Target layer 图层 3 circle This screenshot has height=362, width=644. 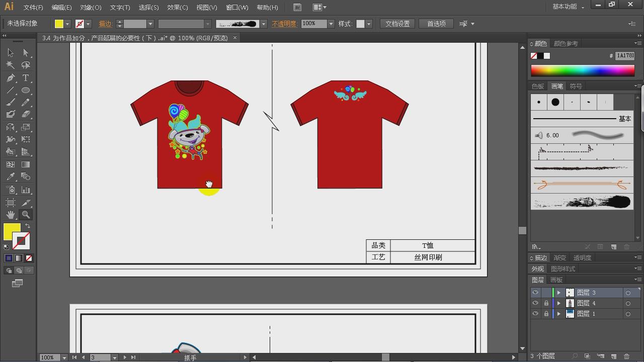tap(628, 293)
